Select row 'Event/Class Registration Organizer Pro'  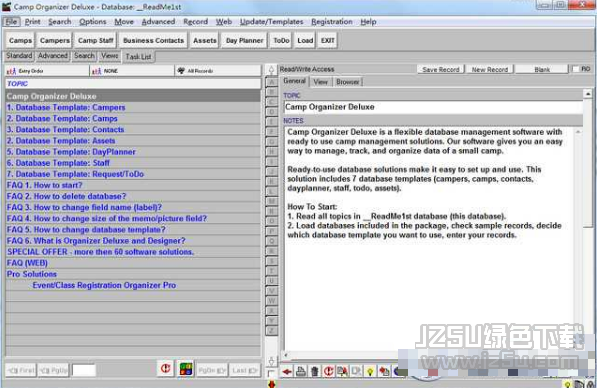(x=133, y=285)
